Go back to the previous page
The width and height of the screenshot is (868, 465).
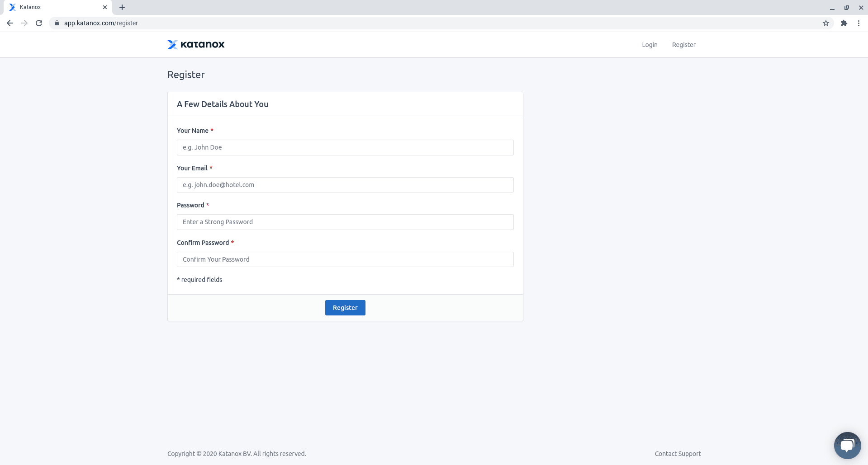[10, 23]
